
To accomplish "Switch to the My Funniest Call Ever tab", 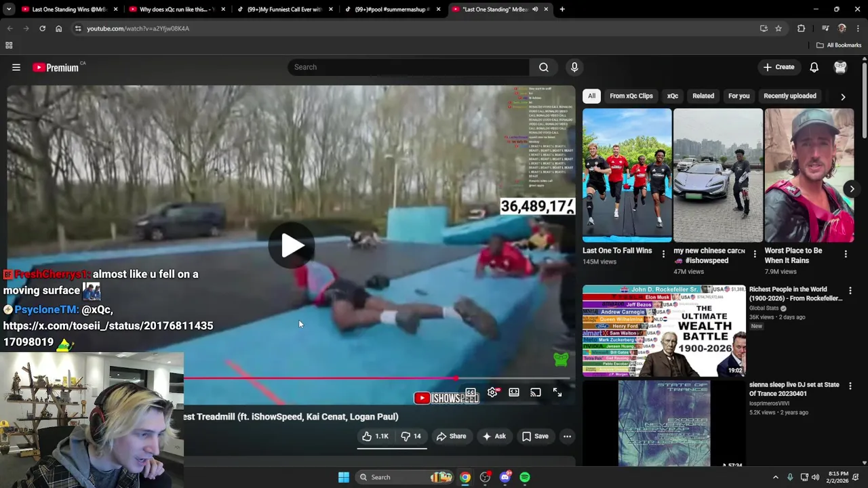I will click(284, 9).
